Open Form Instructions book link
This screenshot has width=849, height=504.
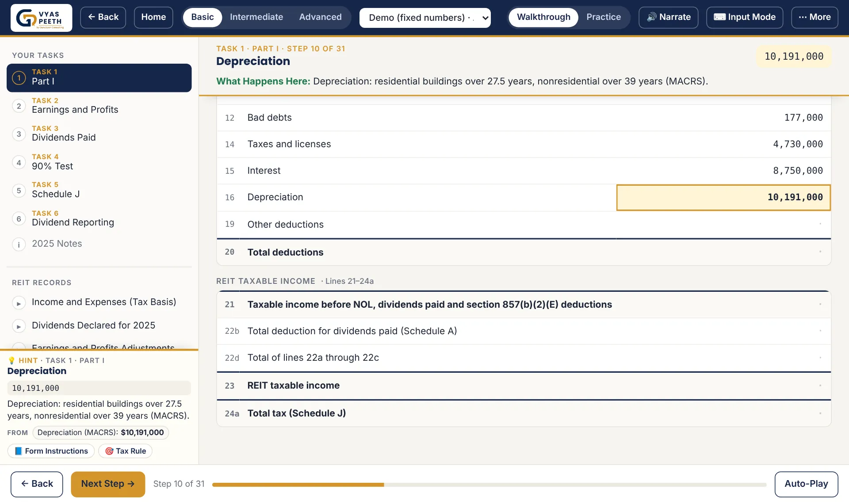coord(51,451)
